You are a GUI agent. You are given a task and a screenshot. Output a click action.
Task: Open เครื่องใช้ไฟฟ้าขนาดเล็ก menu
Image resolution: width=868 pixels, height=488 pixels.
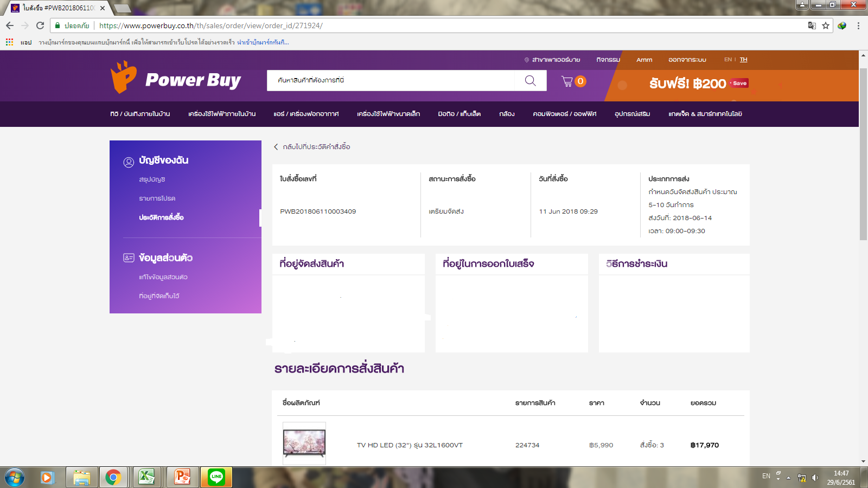point(388,114)
